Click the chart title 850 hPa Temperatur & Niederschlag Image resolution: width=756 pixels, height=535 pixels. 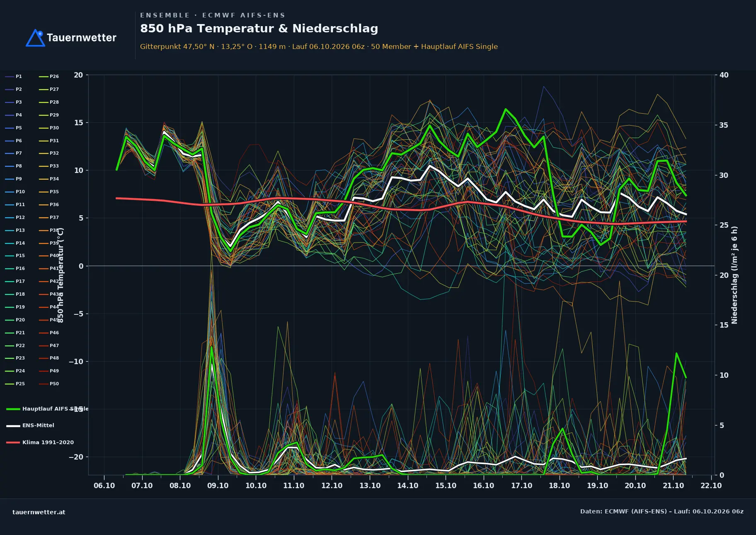259,29
